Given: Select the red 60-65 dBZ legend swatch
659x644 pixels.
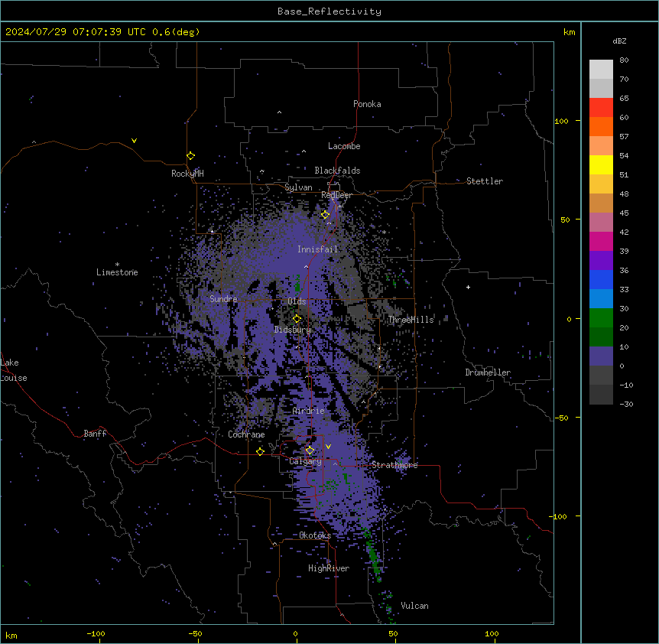Looking at the screenshot, I should [x=601, y=108].
